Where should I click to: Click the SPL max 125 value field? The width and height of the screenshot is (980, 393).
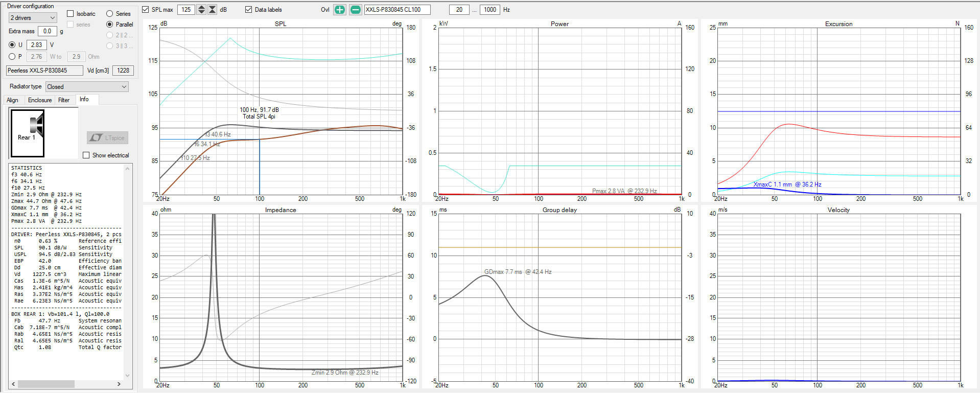(186, 10)
